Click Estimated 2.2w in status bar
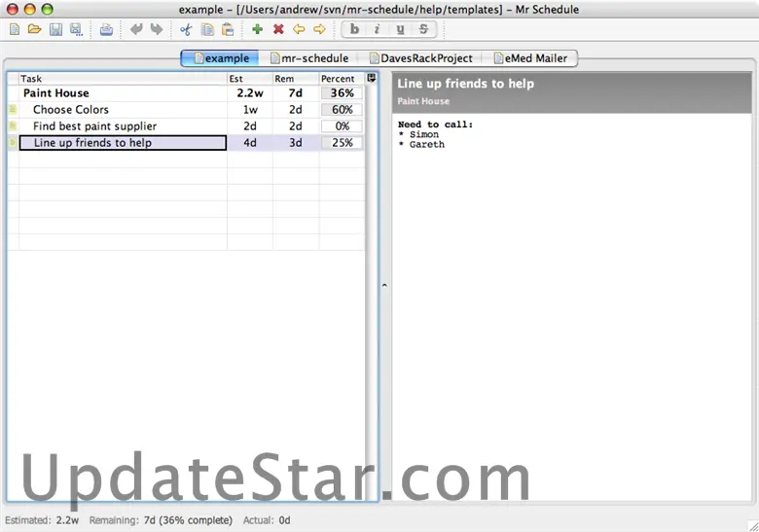 click(42, 520)
